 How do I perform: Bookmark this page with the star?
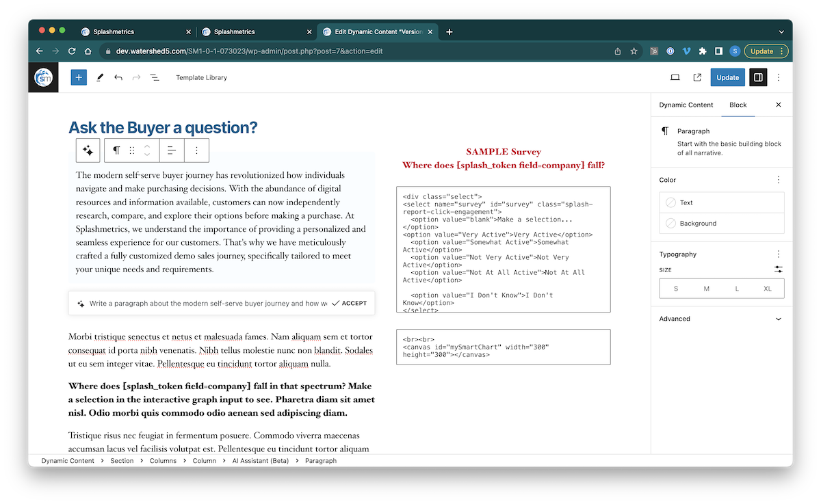634,51
